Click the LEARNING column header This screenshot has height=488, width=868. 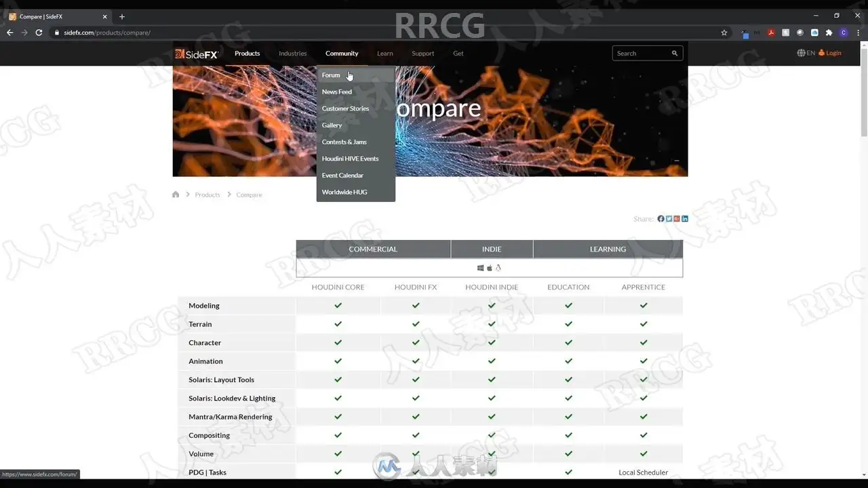[608, 249]
